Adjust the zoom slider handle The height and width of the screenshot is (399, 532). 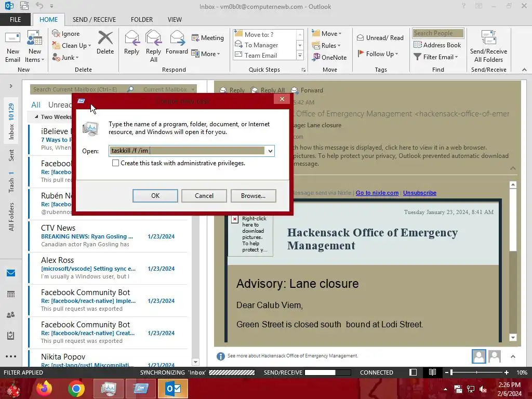(x=451, y=372)
